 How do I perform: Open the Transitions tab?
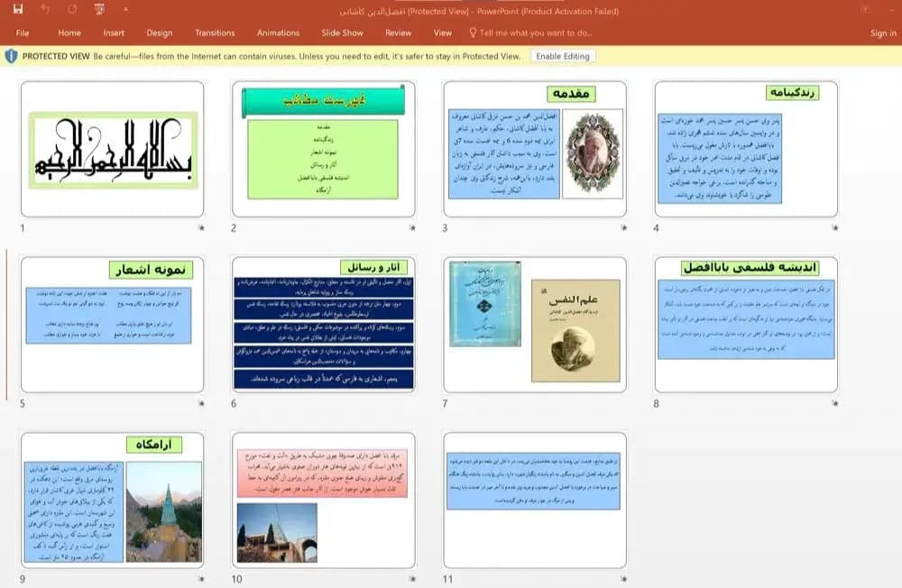(x=215, y=32)
